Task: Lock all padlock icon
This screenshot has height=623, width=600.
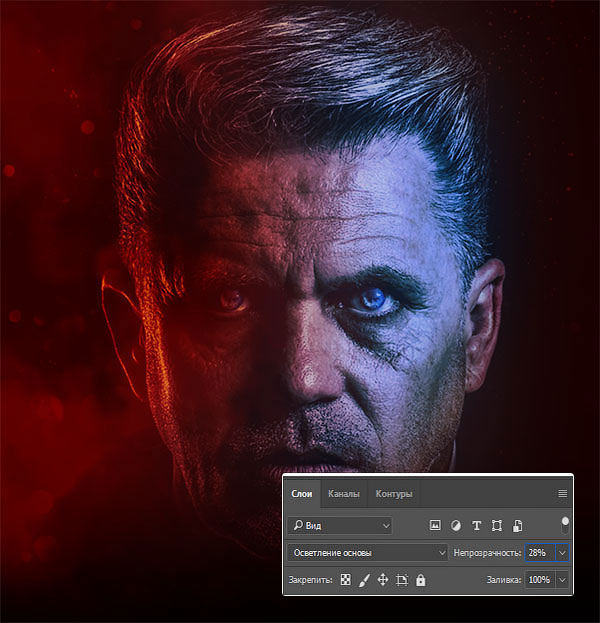Action: tap(420, 580)
